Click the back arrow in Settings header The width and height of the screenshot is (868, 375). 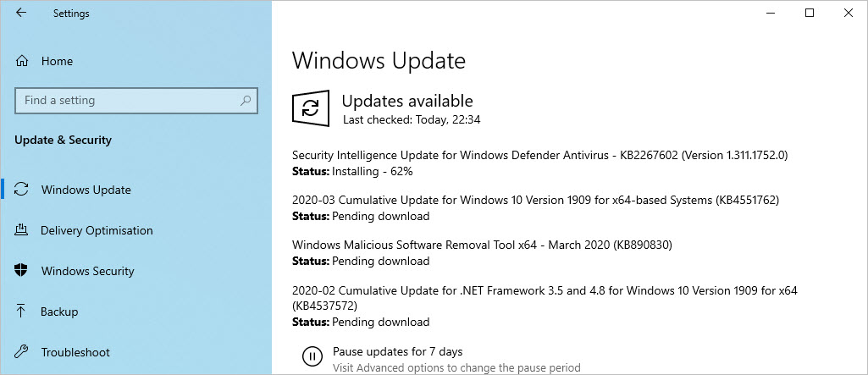pyautogui.click(x=21, y=13)
